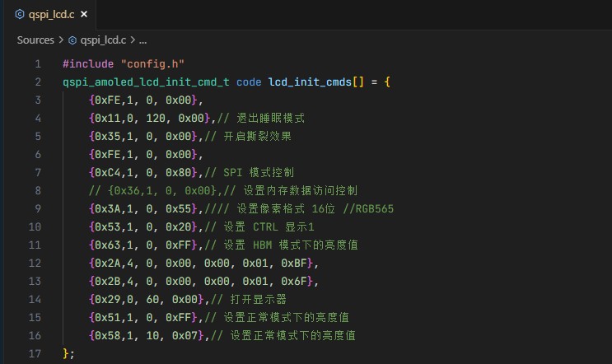Click the 0x63 value on line 11
Image resolution: width=612 pixels, height=364 pixels.
107,245
